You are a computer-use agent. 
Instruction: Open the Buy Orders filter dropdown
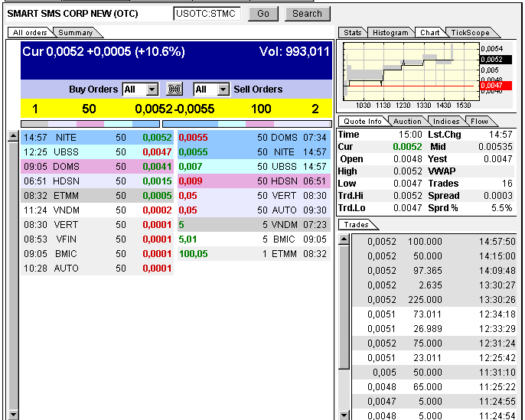point(152,90)
